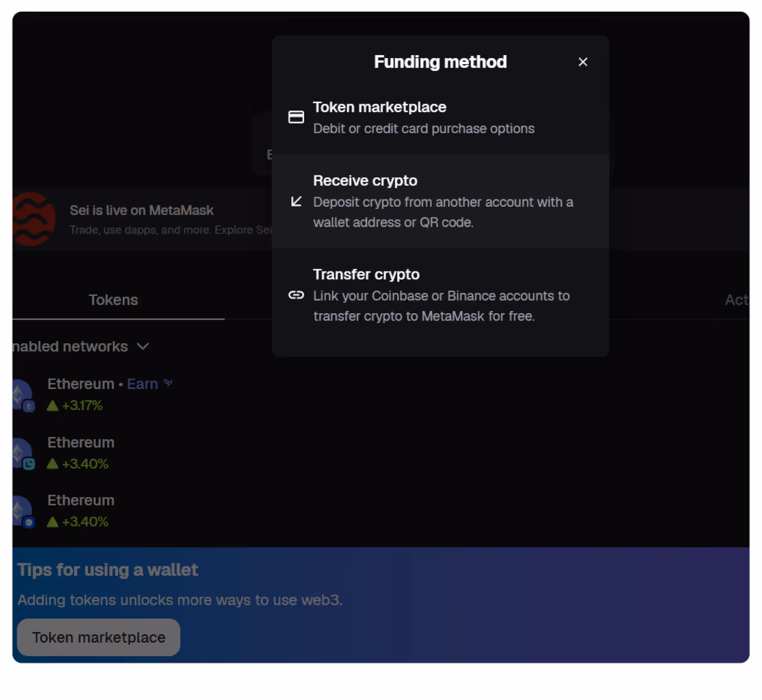This screenshot has height=700, width=762.
Task: Close the Funding method dialog
Action: coord(583,62)
